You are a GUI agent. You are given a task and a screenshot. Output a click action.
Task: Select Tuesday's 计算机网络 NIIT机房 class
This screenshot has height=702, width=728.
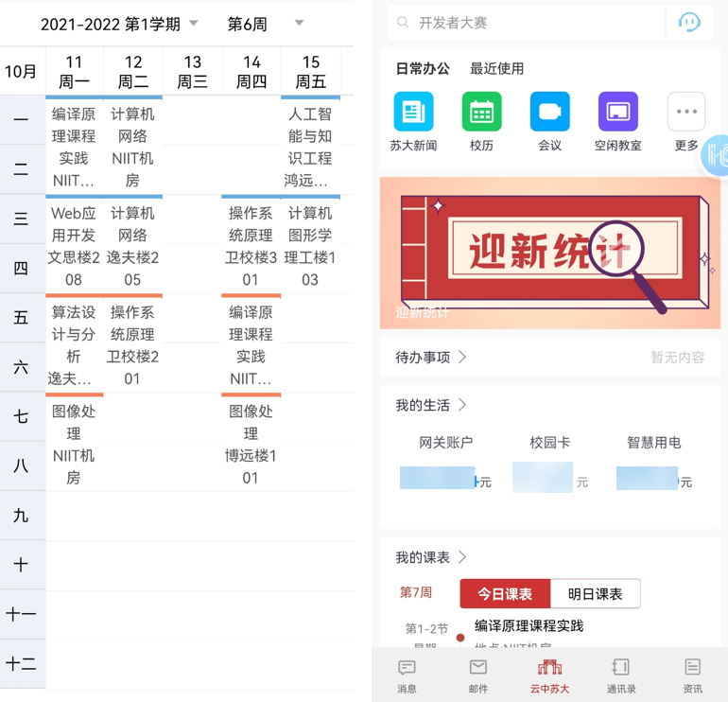point(132,146)
